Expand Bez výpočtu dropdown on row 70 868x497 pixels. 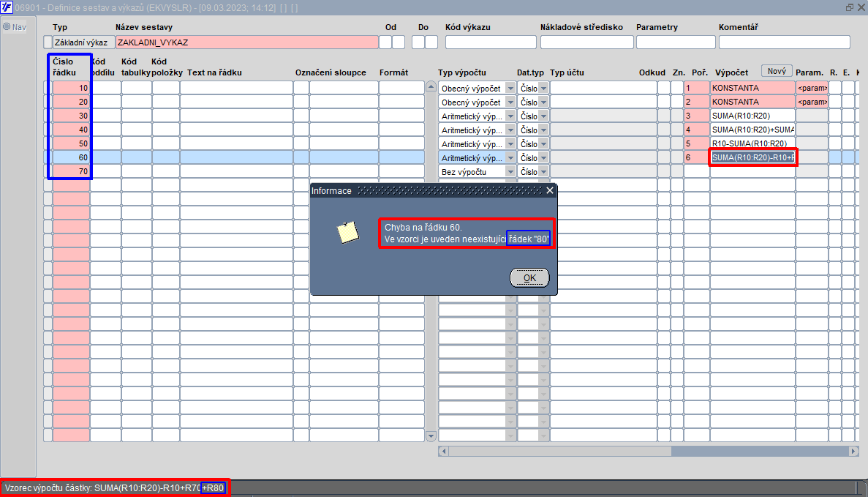(x=510, y=172)
